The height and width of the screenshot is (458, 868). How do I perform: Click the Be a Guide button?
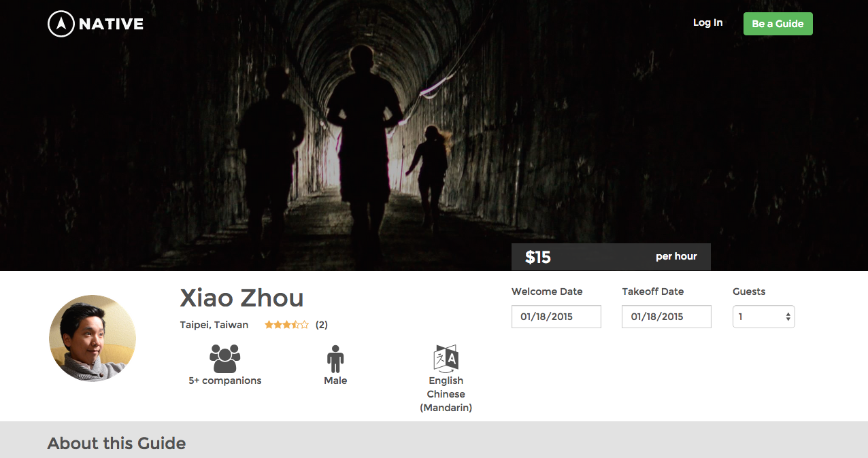[778, 24]
